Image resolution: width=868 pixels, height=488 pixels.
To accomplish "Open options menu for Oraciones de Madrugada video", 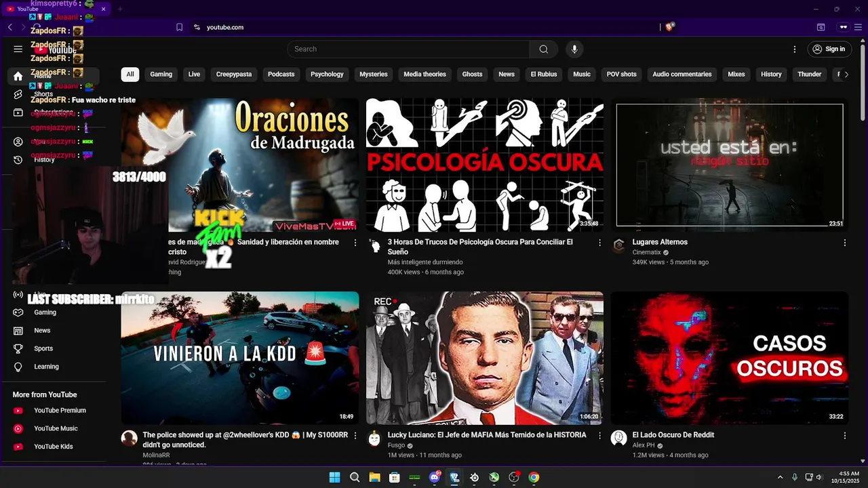I will 355,243.
